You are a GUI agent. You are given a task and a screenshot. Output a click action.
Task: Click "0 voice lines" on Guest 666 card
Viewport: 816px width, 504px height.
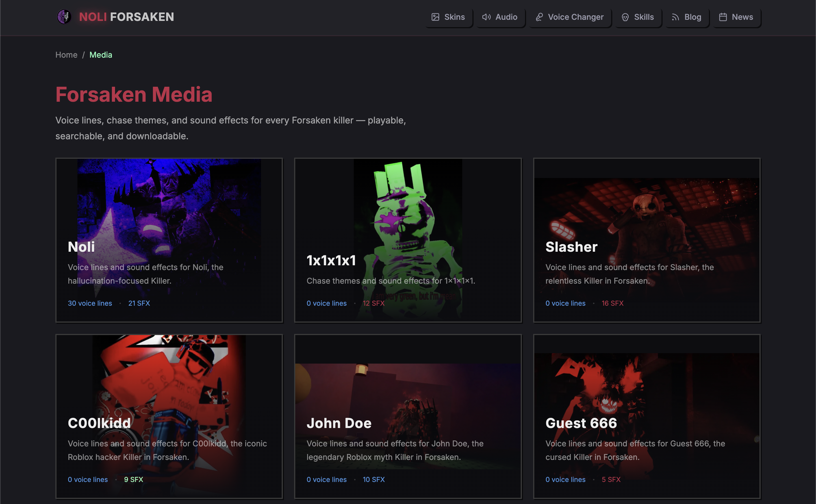pyautogui.click(x=565, y=479)
